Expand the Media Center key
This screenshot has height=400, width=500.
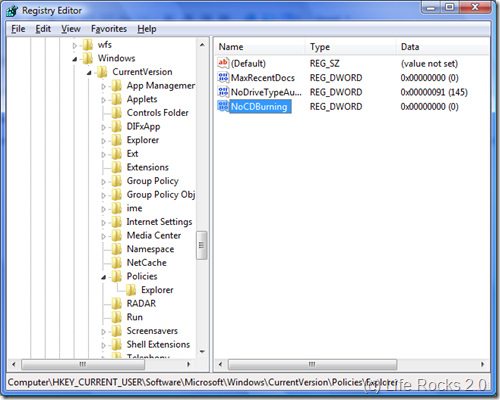tap(104, 236)
